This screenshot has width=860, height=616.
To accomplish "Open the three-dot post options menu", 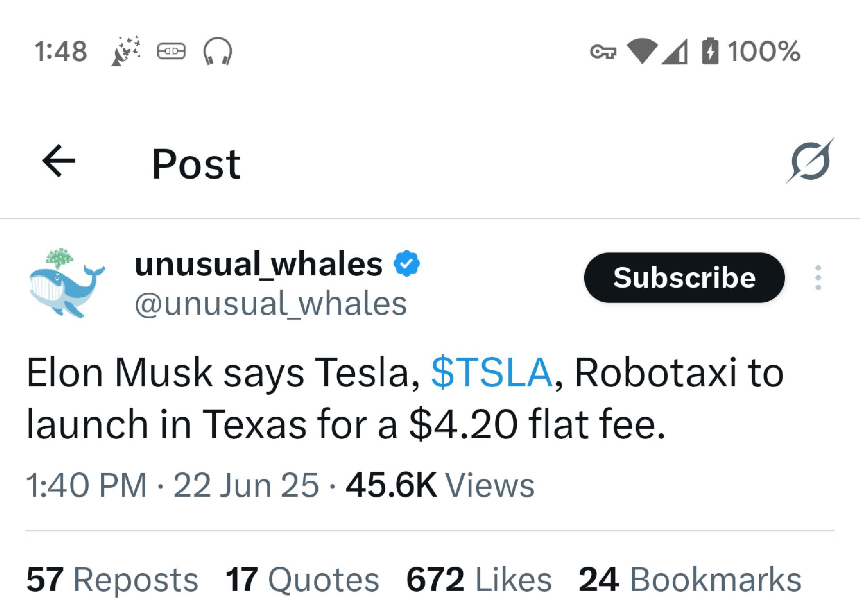I will [818, 278].
